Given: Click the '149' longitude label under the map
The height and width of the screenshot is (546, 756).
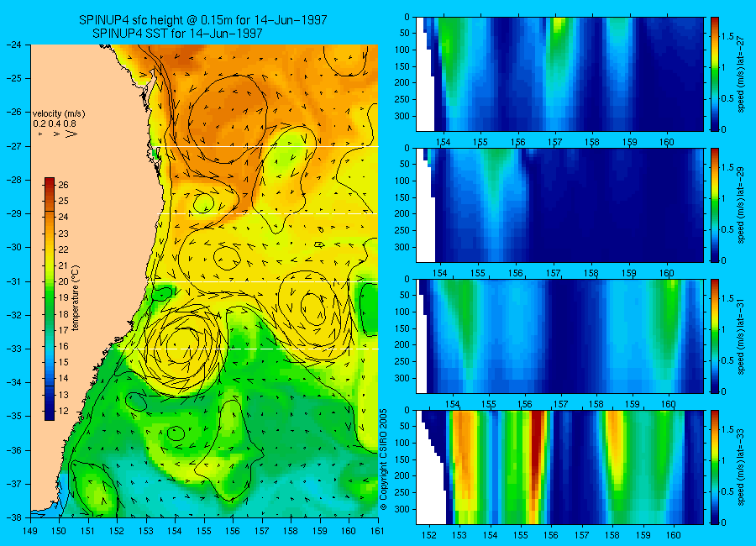Looking at the screenshot, I should click(x=30, y=531).
